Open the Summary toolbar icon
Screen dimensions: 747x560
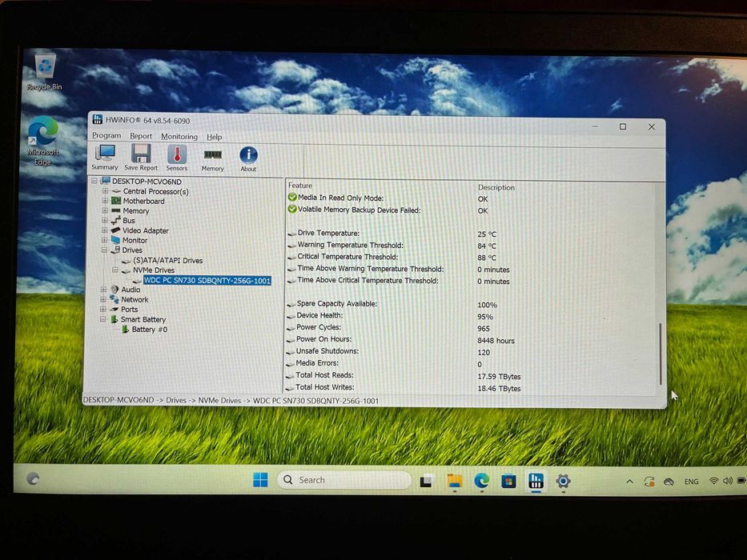[x=105, y=157]
